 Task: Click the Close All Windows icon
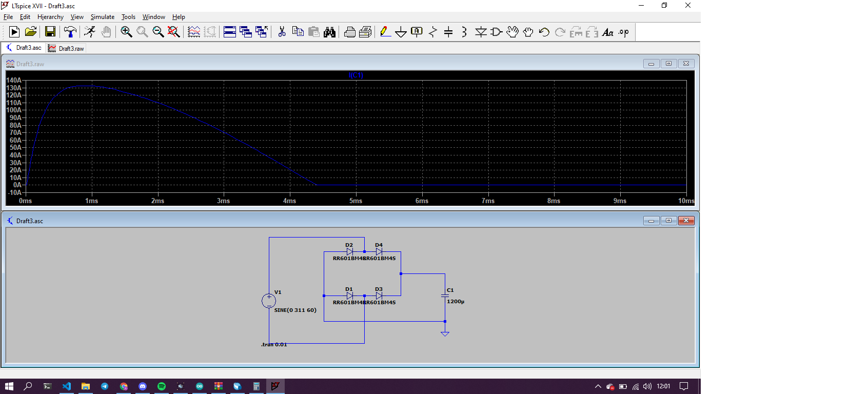pos(262,32)
